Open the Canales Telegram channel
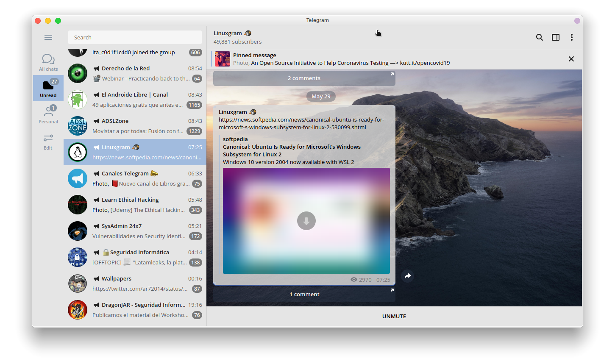 click(x=135, y=178)
